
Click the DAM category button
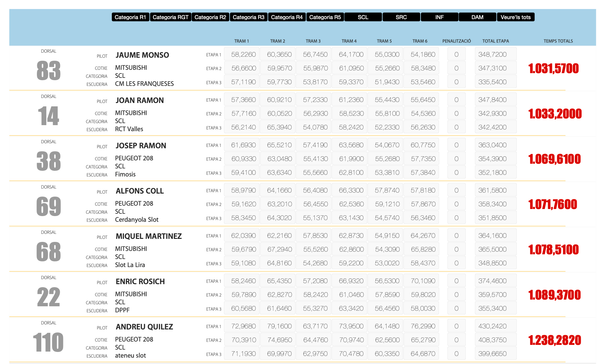tap(477, 17)
